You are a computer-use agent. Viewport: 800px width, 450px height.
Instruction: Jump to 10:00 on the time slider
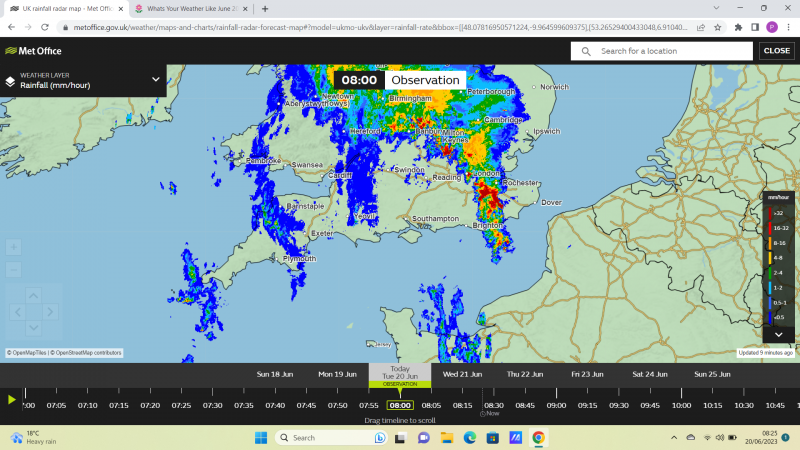(x=681, y=405)
